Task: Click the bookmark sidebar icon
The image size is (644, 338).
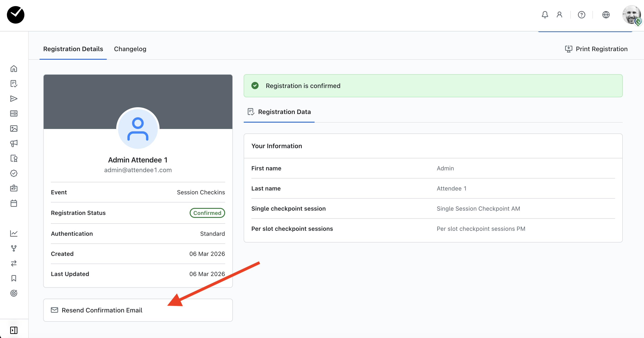Action: coord(14,278)
